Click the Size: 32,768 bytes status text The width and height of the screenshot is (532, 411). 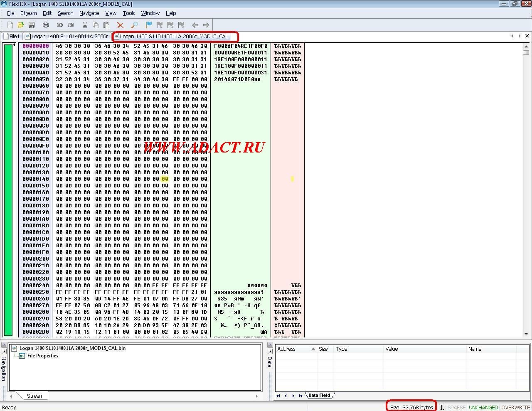[411, 407]
